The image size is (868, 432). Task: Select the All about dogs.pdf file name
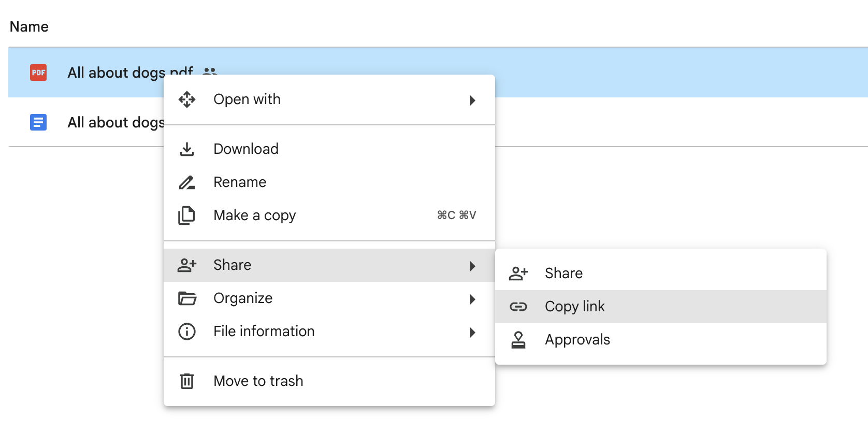pyautogui.click(x=130, y=73)
